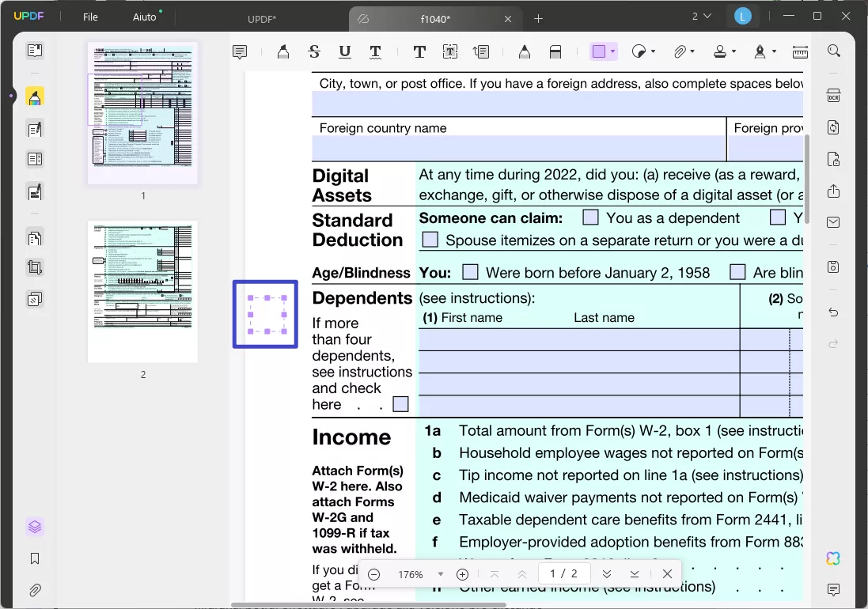Open the Aiuto menu
The height and width of the screenshot is (609, 868).
(x=145, y=17)
